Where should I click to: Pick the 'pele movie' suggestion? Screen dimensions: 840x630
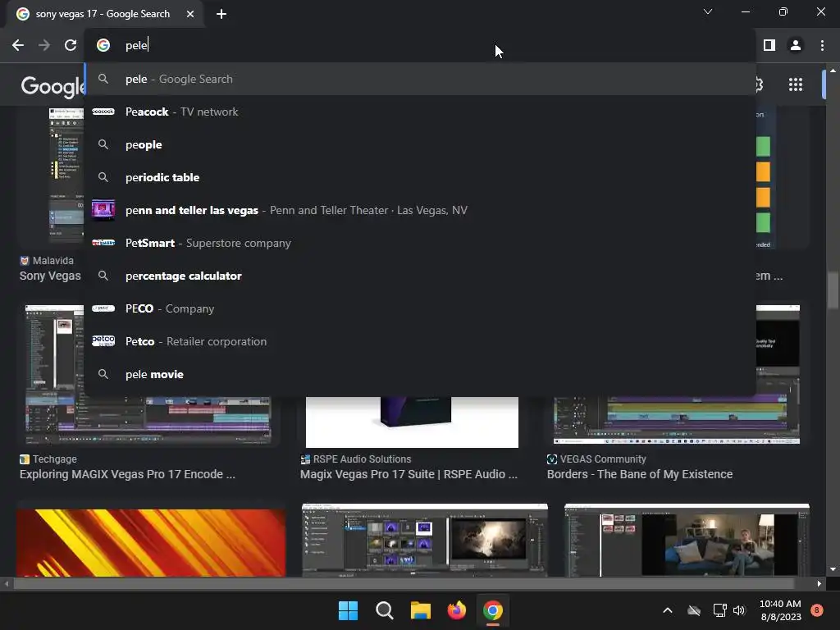point(420,374)
